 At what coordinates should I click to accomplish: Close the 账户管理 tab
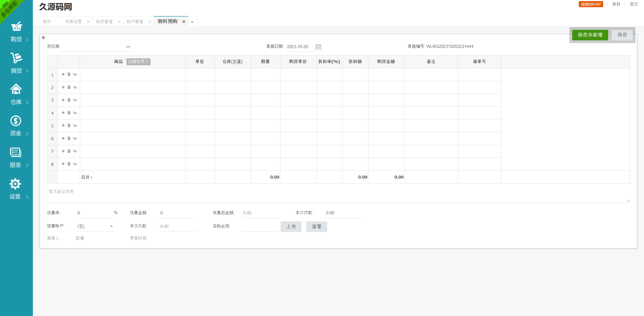pyautogui.click(x=150, y=22)
